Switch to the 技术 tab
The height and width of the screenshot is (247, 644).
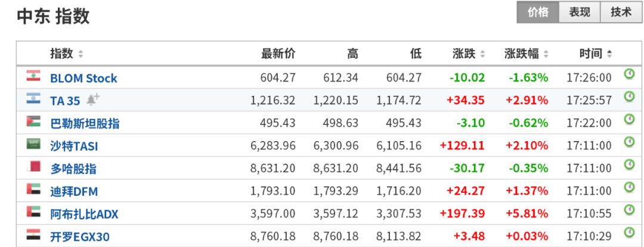tap(621, 12)
